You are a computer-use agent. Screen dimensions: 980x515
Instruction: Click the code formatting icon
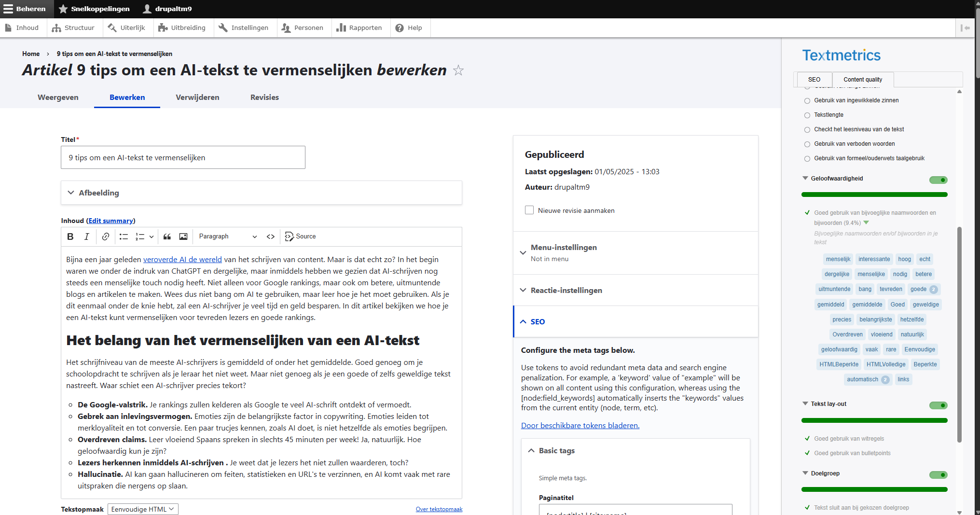coord(271,237)
